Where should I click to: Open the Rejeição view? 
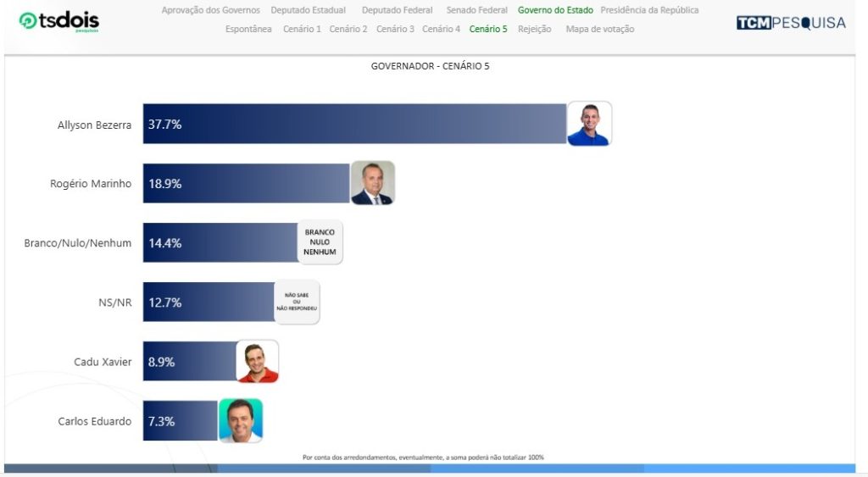tap(533, 29)
